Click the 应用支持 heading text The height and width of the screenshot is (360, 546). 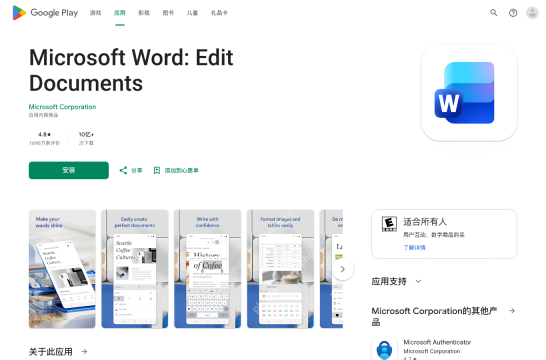[x=389, y=281]
